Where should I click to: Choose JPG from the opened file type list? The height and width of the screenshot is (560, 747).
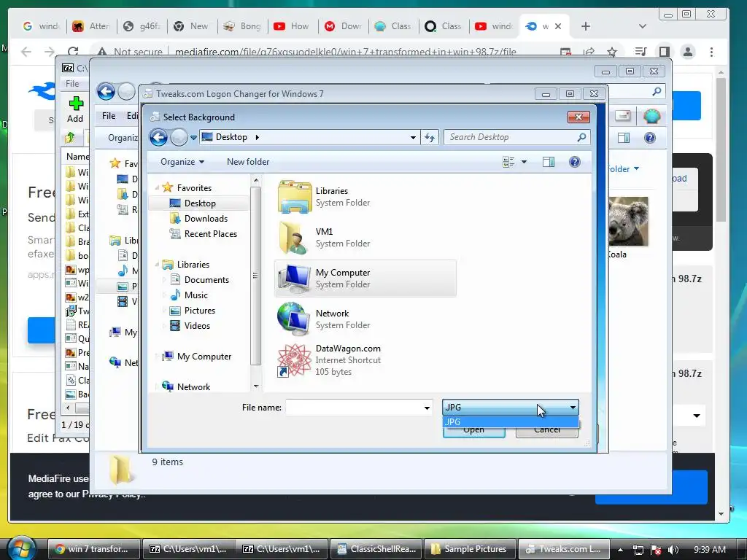[510, 422]
